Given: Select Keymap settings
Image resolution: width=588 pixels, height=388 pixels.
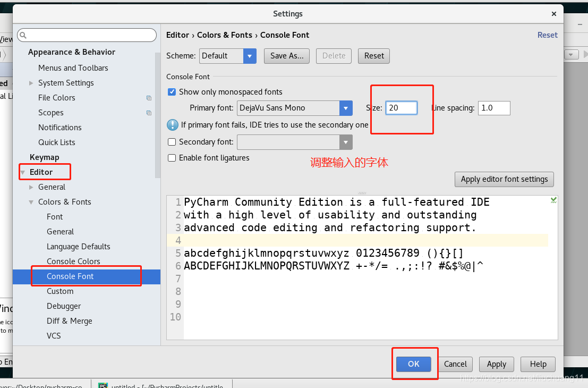Looking at the screenshot, I should pos(44,157).
